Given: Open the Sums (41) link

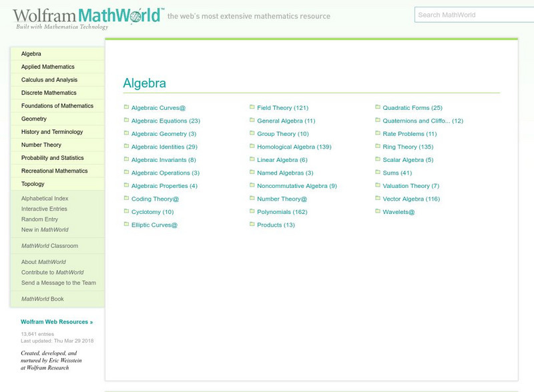Looking at the screenshot, I should pos(397,173).
